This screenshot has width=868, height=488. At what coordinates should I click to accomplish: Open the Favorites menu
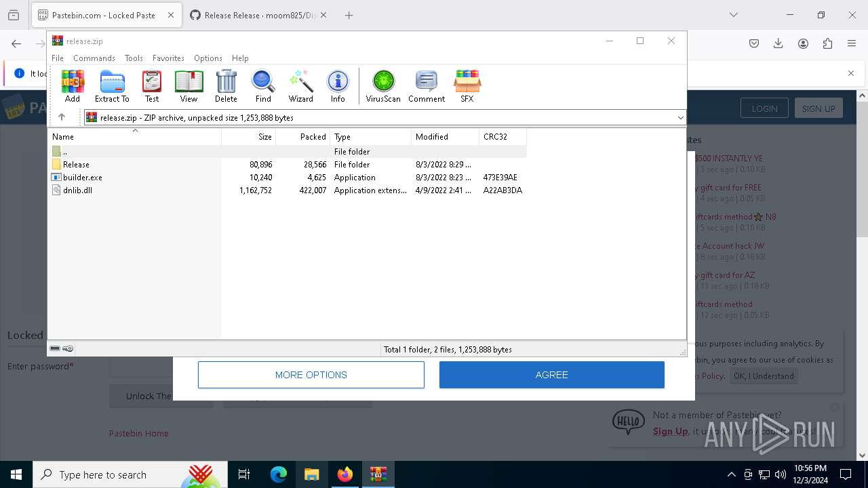(x=168, y=58)
